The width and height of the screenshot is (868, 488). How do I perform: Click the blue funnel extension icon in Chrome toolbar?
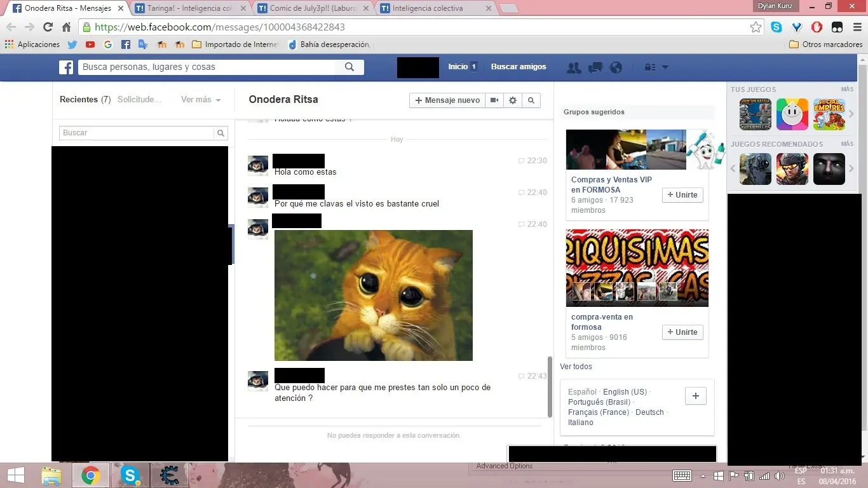(797, 27)
